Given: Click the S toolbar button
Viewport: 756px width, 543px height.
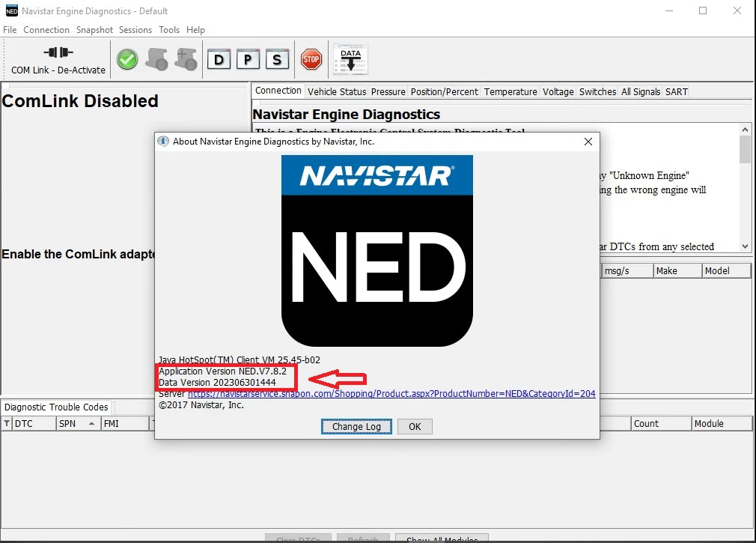Looking at the screenshot, I should (x=277, y=60).
